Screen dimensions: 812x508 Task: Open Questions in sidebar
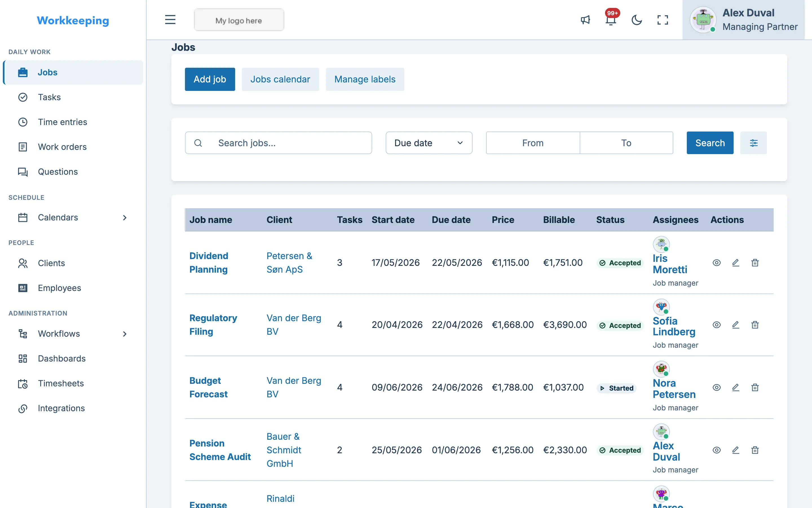(x=73, y=172)
